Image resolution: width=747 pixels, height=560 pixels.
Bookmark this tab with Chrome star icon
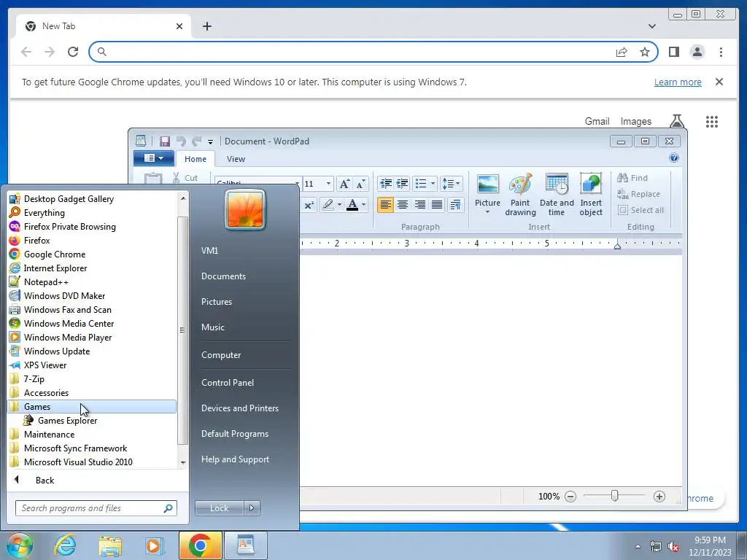[x=645, y=52]
